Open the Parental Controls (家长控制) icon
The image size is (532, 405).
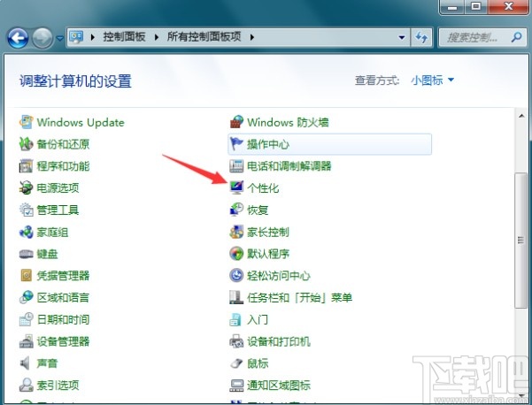click(236, 232)
